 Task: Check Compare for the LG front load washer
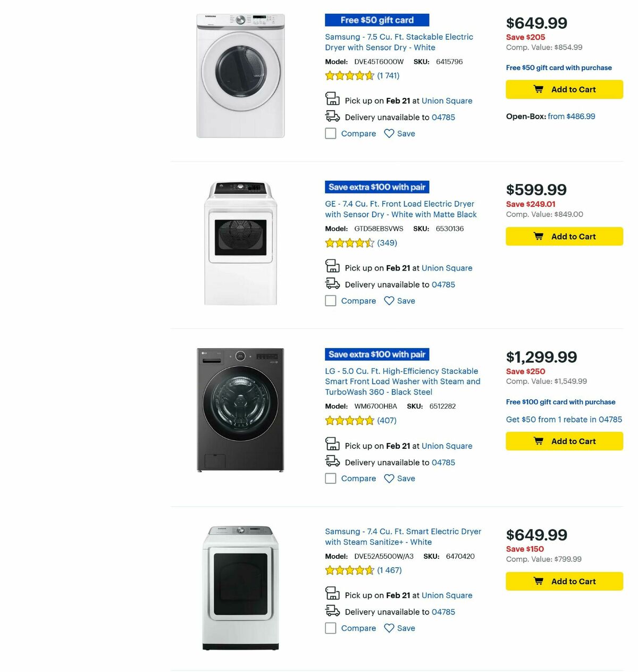[x=330, y=478]
